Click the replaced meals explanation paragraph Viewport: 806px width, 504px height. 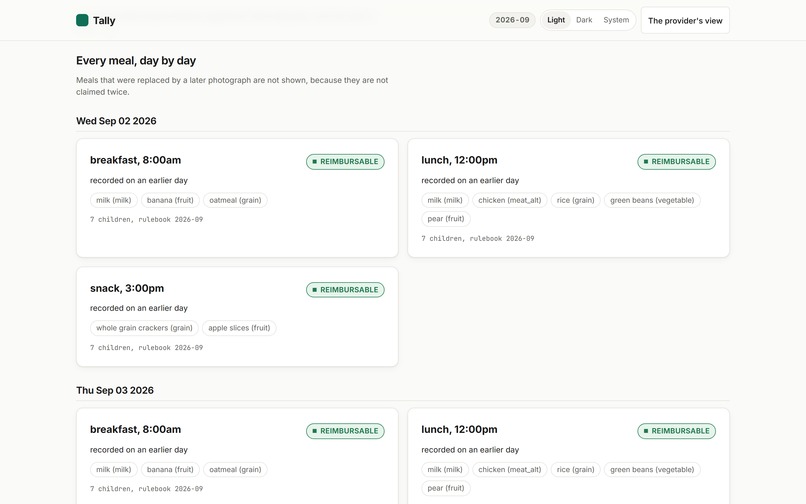[232, 86]
